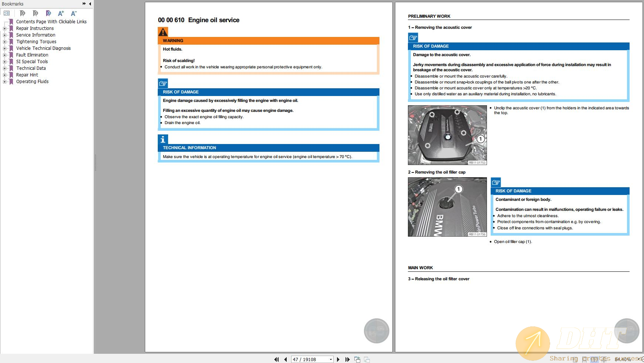Image resolution: width=644 pixels, height=363 pixels.
Task: Click the bookmarks panel splitter grip
Action: point(95,162)
